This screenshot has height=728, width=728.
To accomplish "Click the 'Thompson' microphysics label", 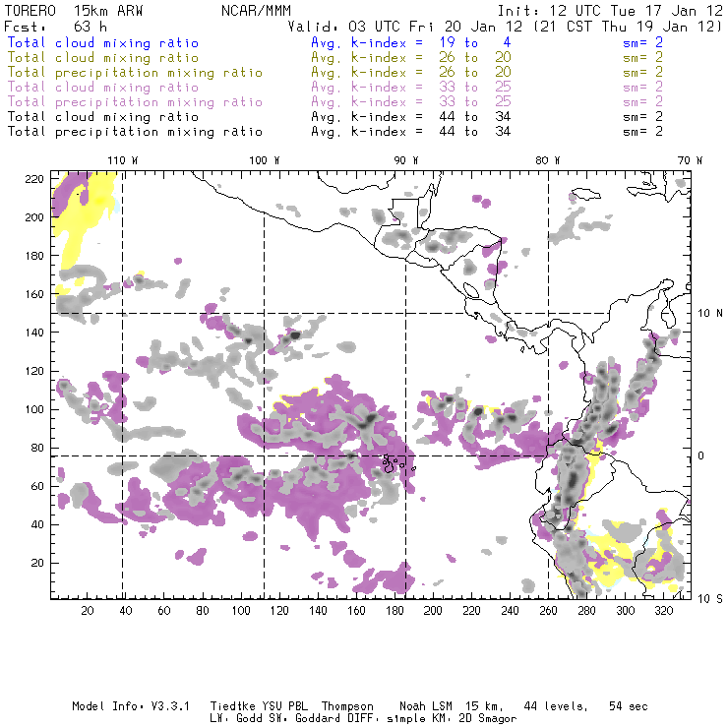I will coord(347,706).
